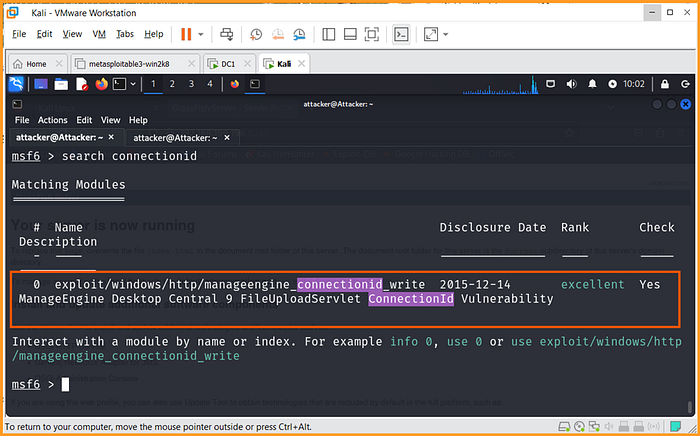
Task: Close the Kali VM tab
Action: click(x=301, y=64)
